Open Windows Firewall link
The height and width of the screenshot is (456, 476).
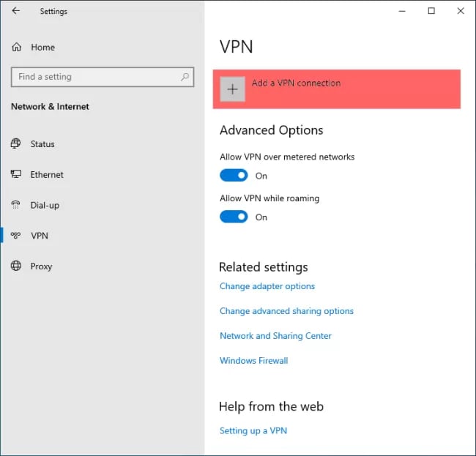pyautogui.click(x=254, y=360)
